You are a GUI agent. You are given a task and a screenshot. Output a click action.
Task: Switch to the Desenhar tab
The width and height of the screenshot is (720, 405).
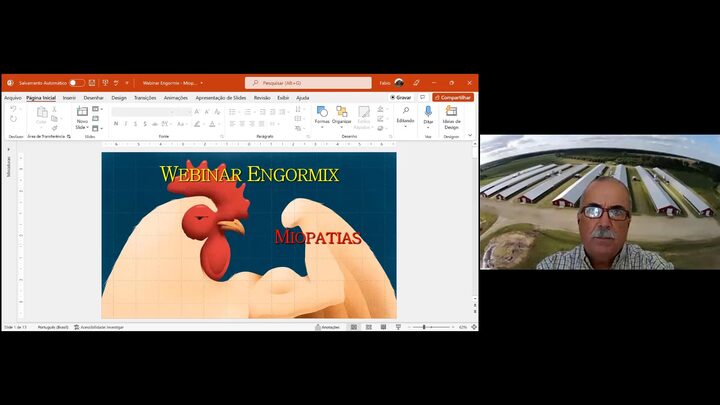pyautogui.click(x=94, y=98)
